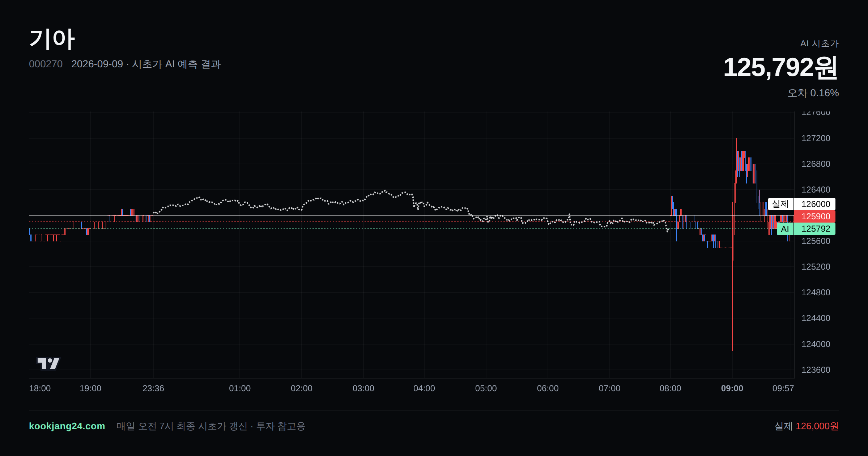Click the red 125900 price tag
The width and height of the screenshot is (868, 456).
(x=814, y=216)
